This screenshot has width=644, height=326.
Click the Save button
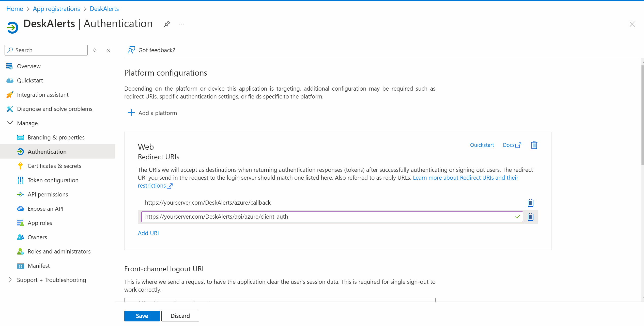click(x=142, y=316)
